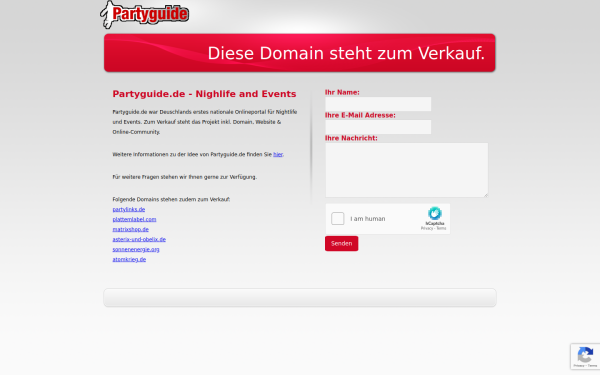Focus the "Ihr Name" input field
The height and width of the screenshot is (375, 600).
point(378,104)
